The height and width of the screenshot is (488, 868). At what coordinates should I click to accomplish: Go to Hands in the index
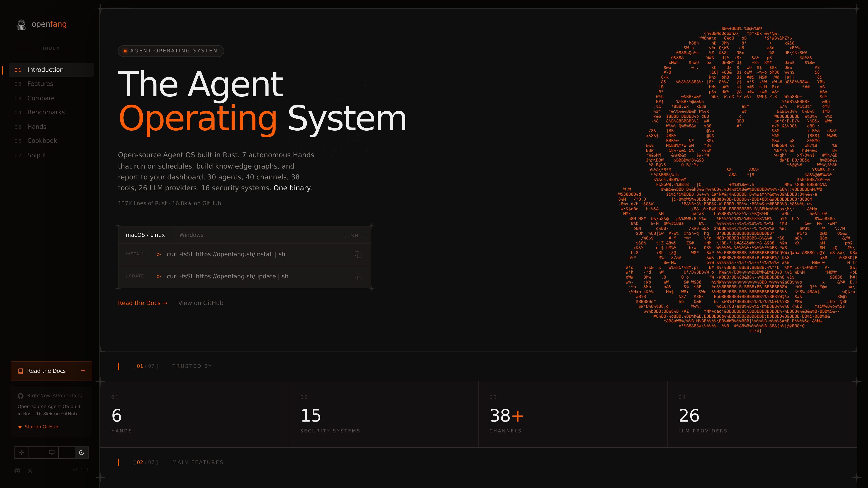click(52, 127)
